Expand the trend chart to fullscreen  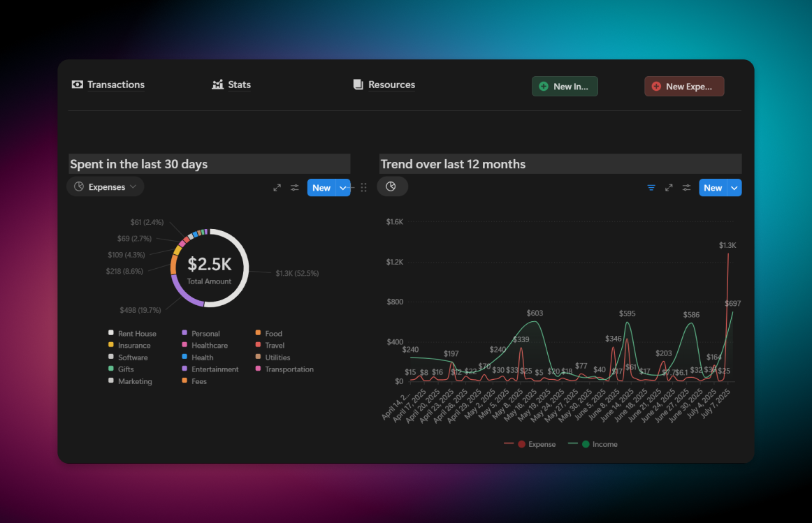pos(668,187)
